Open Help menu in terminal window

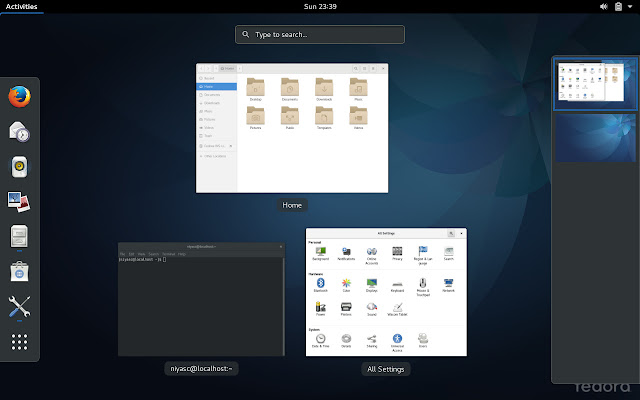(182, 254)
